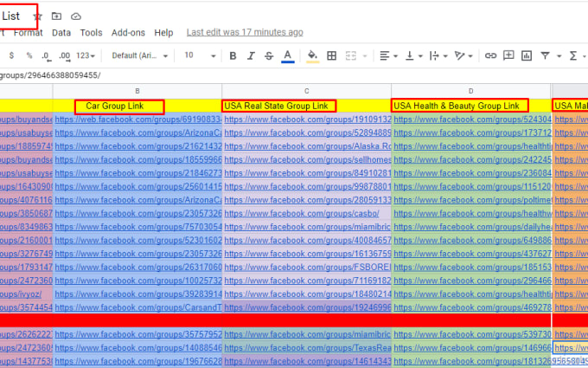Open text rotation options
Viewport: 588px width, 368px height.
(x=463, y=56)
